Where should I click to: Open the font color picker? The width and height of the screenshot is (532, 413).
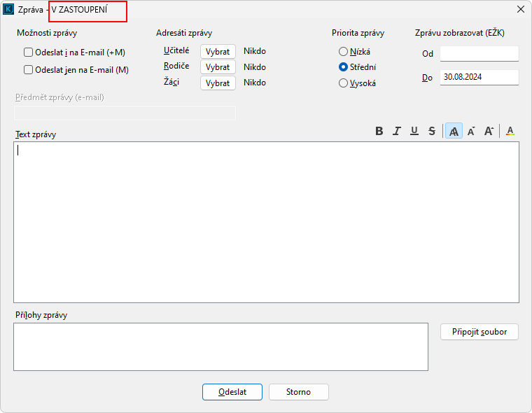[x=510, y=131]
